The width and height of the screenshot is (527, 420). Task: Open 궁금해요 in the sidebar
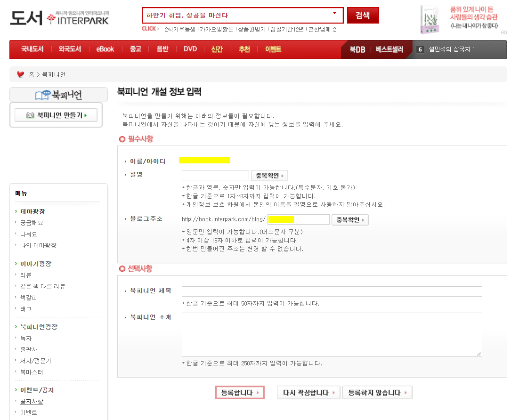click(32, 223)
